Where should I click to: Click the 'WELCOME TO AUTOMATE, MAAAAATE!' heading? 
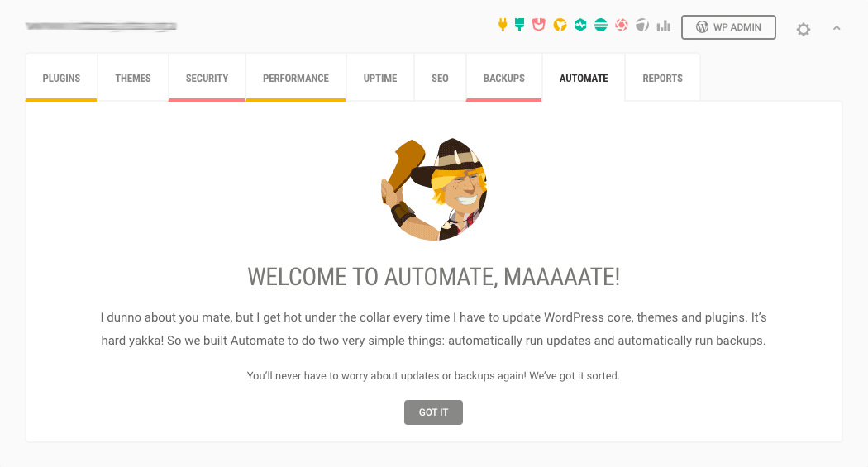pyautogui.click(x=433, y=277)
